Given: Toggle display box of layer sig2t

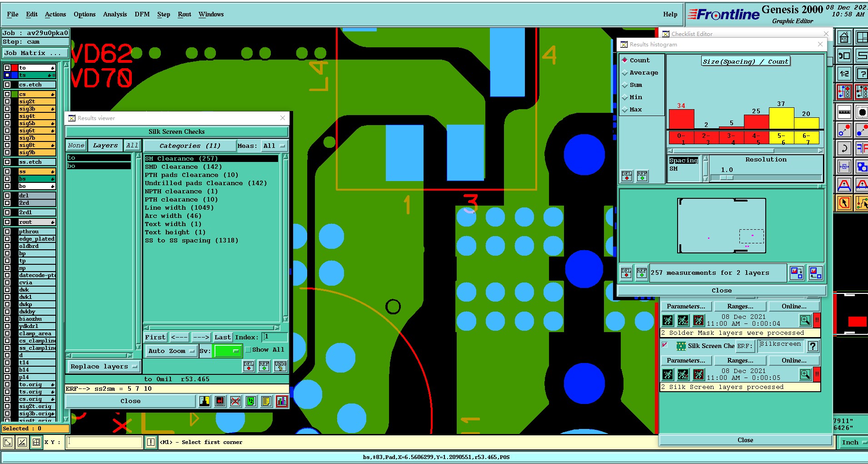Looking at the screenshot, I should (7, 101).
